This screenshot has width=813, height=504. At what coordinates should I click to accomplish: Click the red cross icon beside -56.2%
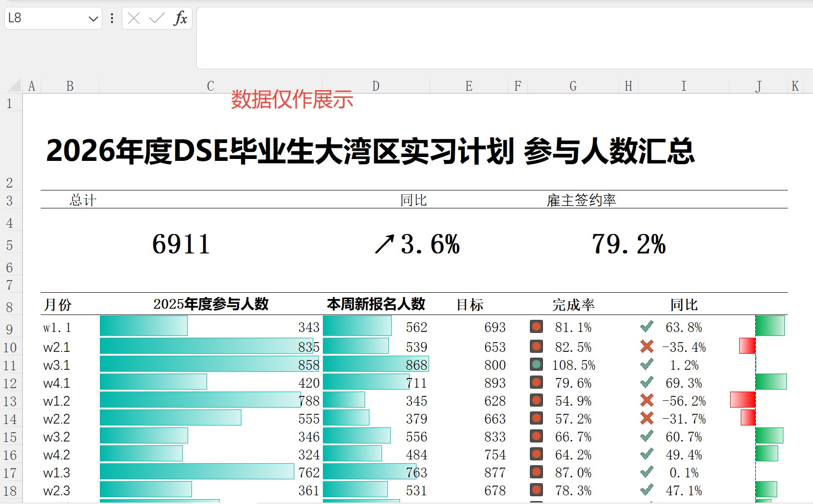[647, 400]
